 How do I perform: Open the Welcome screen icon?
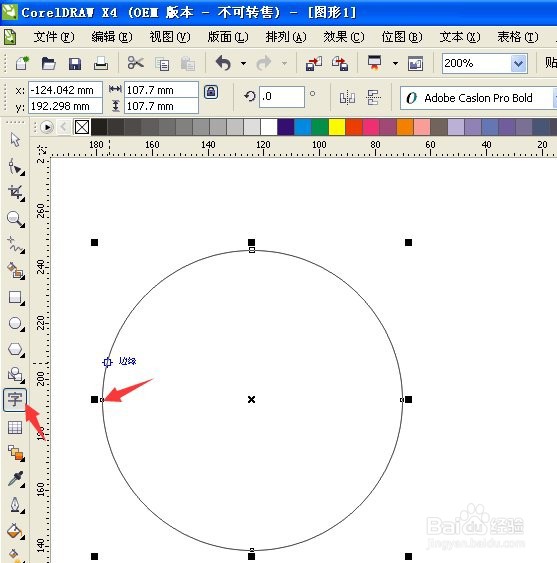[x=416, y=64]
